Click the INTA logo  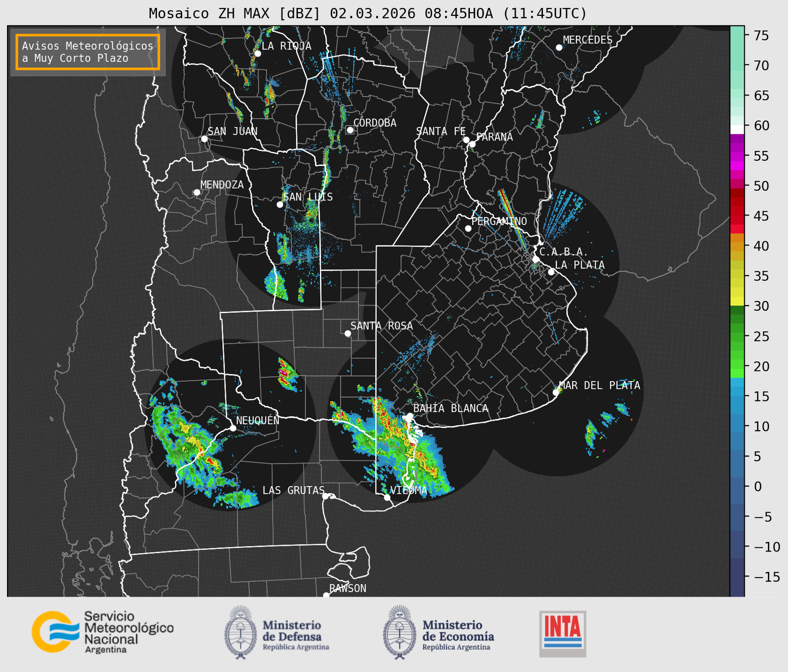click(x=562, y=633)
